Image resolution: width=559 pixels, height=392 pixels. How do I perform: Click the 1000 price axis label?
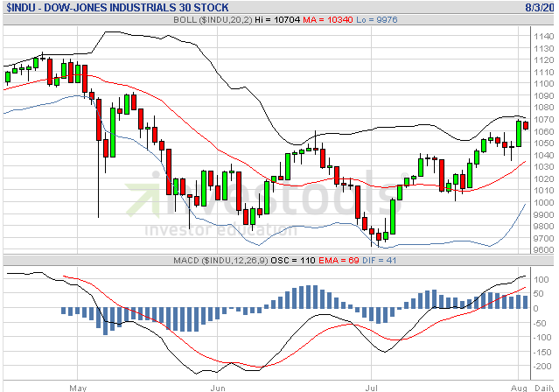tap(543, 203)
